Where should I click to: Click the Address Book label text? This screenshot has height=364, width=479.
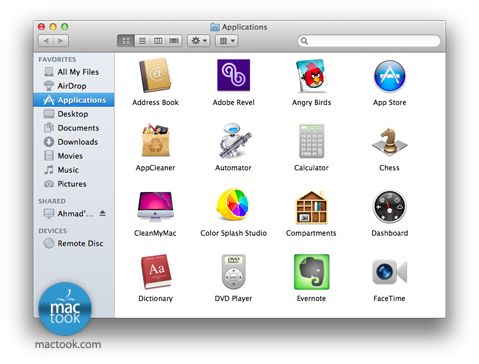tap(155, 103)
